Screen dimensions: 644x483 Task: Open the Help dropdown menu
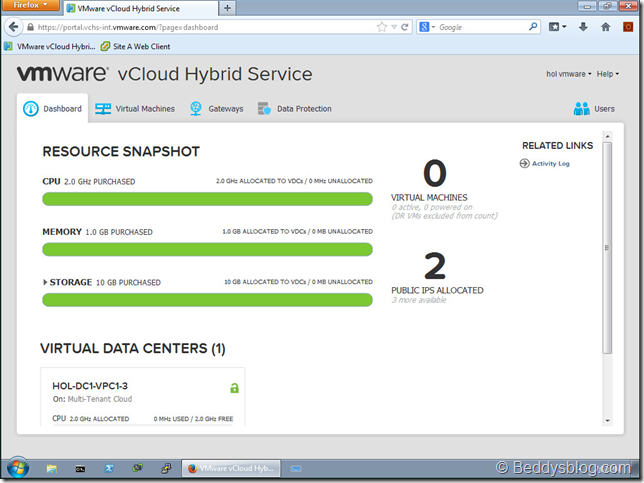[x=607, y=74]
